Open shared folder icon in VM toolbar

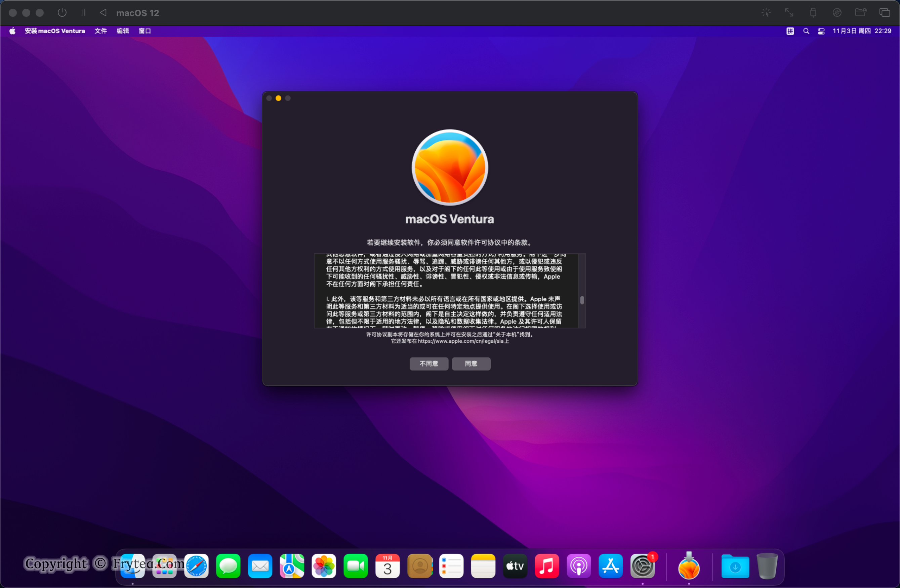click(x=861, y=12)
